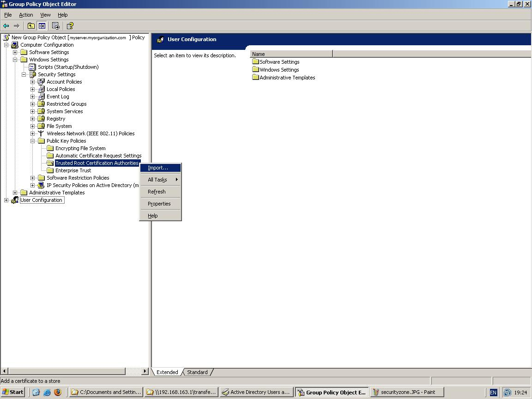Viewport: 532px width, 399px height.
Task: Expand Software Restriction Policies node
Action: [x=33, y=178]
